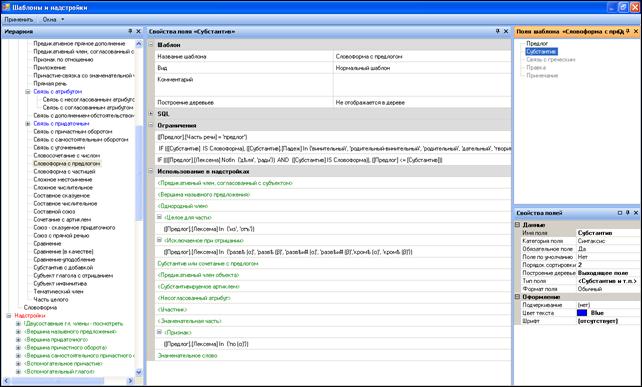The height and width of the screenshot is (387, 642).
Task: Expand the <Вершина придаточного> tree node
Action: [18, 339]
